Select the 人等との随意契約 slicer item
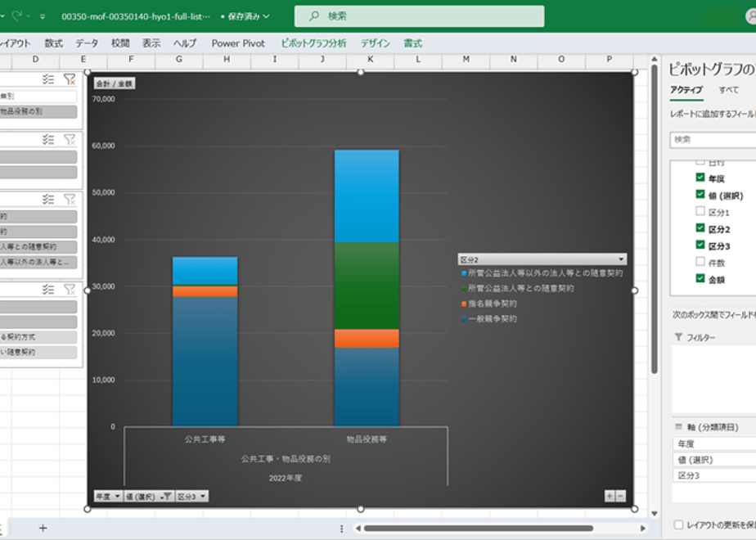The width and height of the screenshot is (756, 540). pyautogui.click(x=38, y=247)
